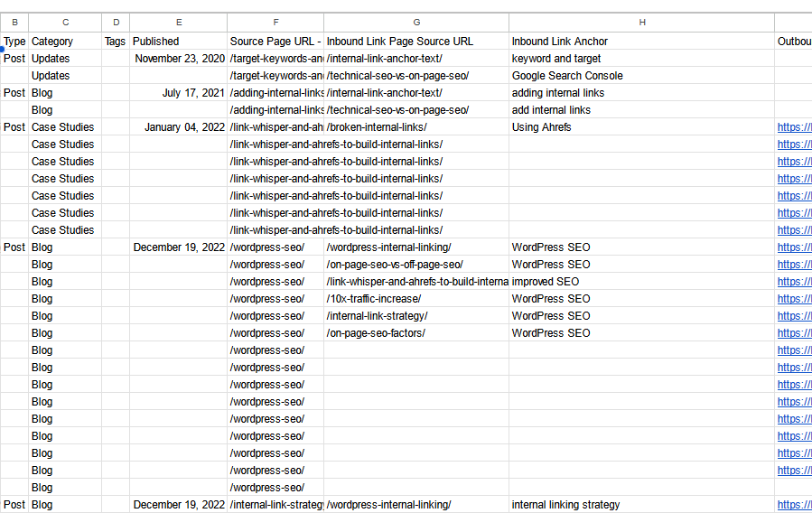This screenshot has height=513, width=812.
Task: Select column E header
Action: coord(179,23)
